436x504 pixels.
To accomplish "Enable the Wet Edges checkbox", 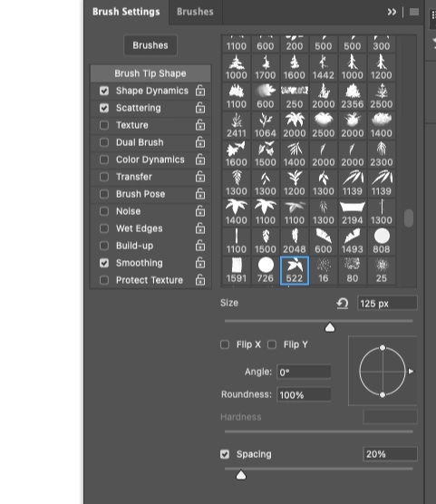I will click(104, 228).
